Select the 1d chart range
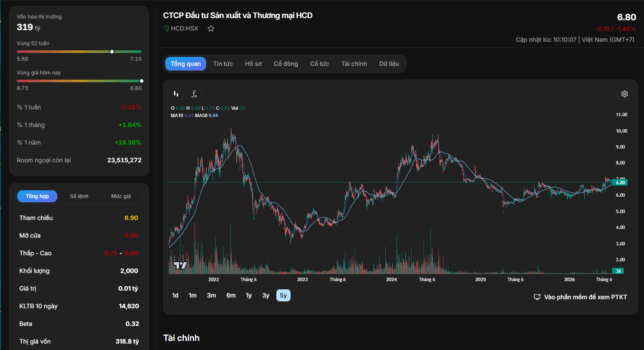 175,295
